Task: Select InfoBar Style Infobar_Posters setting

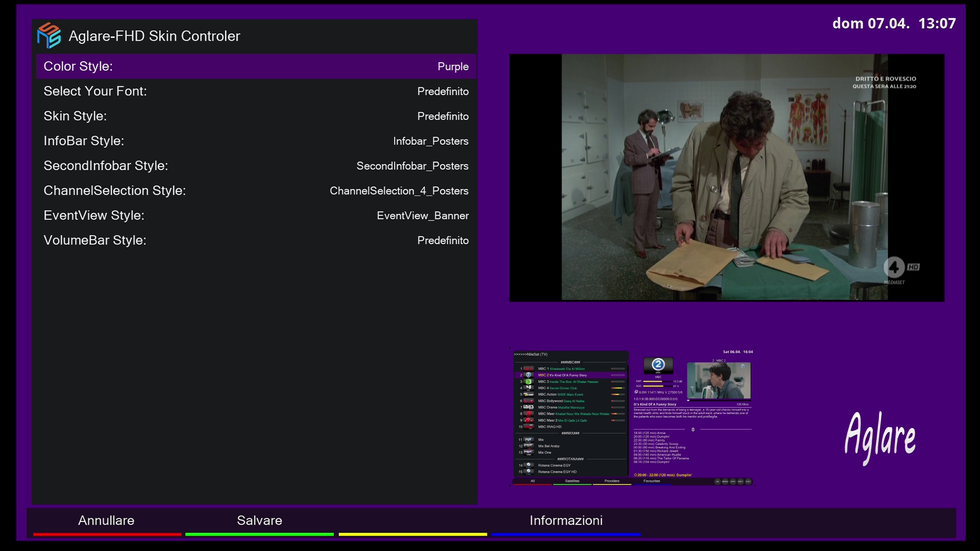Action: [x=430, y=141]
